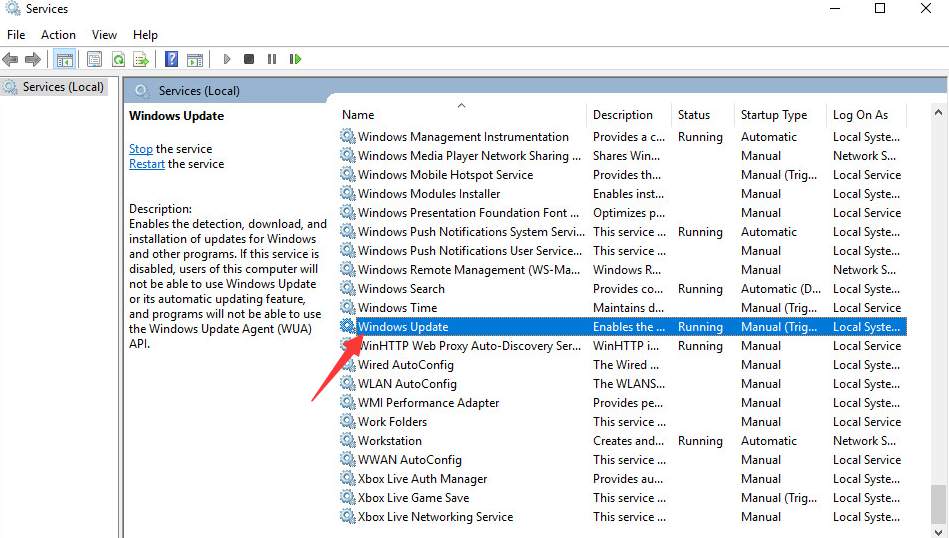949x538 pixels.
Task: Select the Xbox Live Game Save service
Action: coord(622,498)
